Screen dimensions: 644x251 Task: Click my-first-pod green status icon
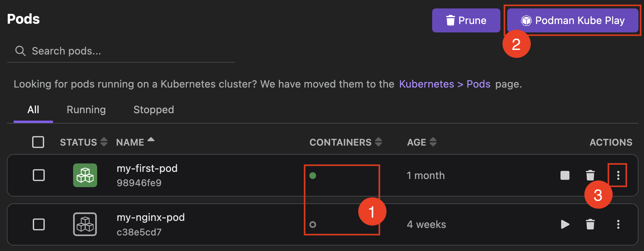[x=85, y=175]
